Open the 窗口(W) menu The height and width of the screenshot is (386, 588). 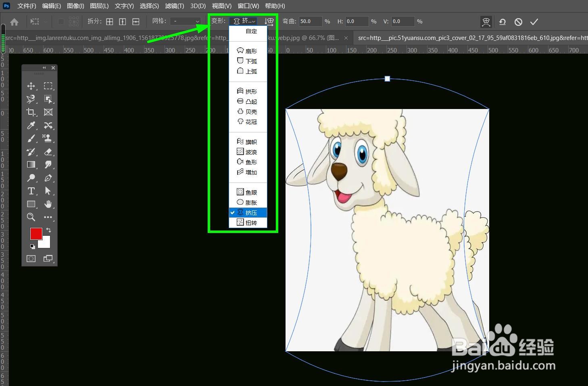coord(248,6)
